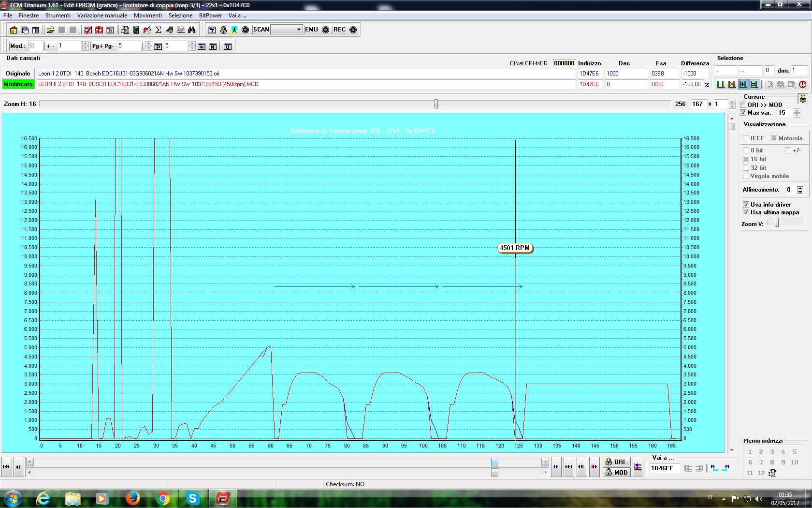The width and height of the screenshot is (812, 508).
Task: Open the BitPower menu
Action: pos(210,15)
